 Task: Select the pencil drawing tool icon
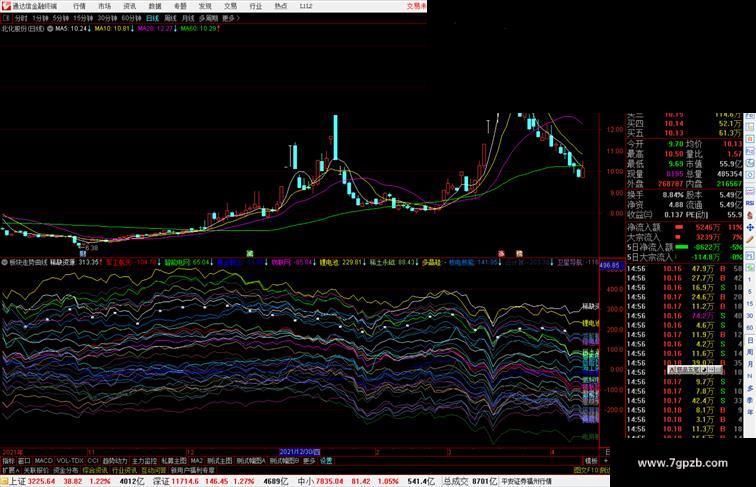tap(750, 239)
